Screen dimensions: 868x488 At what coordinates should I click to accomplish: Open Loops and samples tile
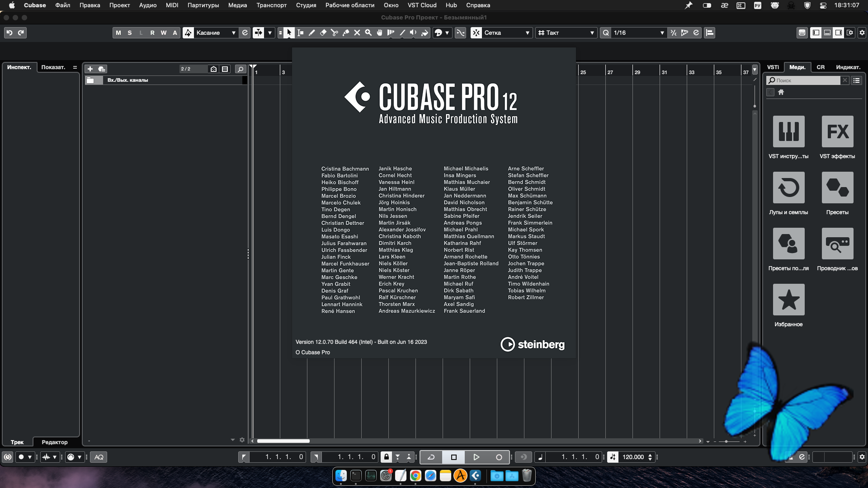click(x=788, y=188)
